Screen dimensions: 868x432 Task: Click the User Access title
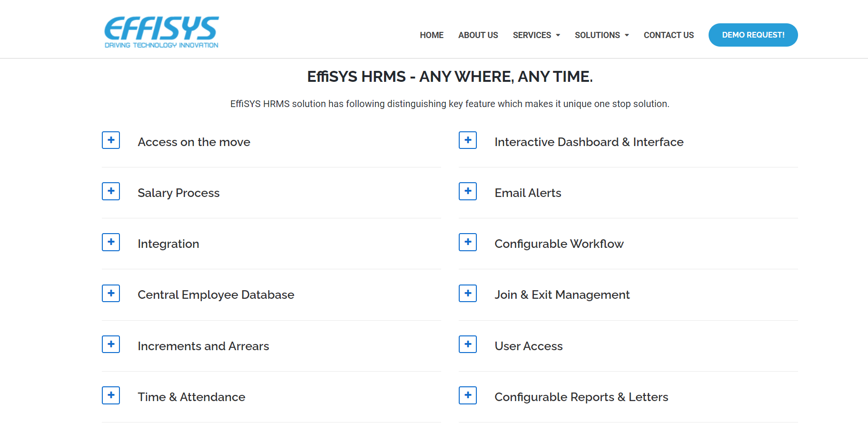[x=529, y=346]
